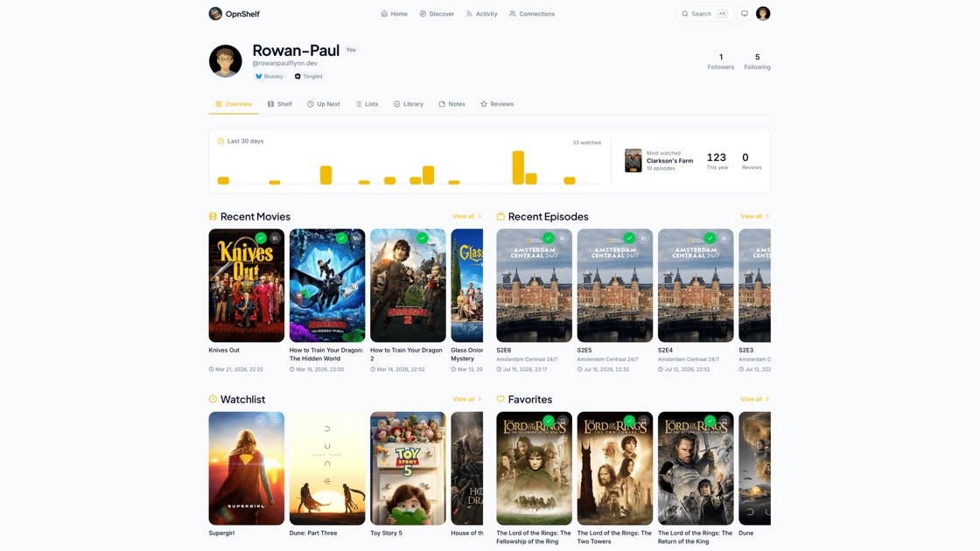Open Connections in top navigation
980x551 pixels.
[532, 14]
